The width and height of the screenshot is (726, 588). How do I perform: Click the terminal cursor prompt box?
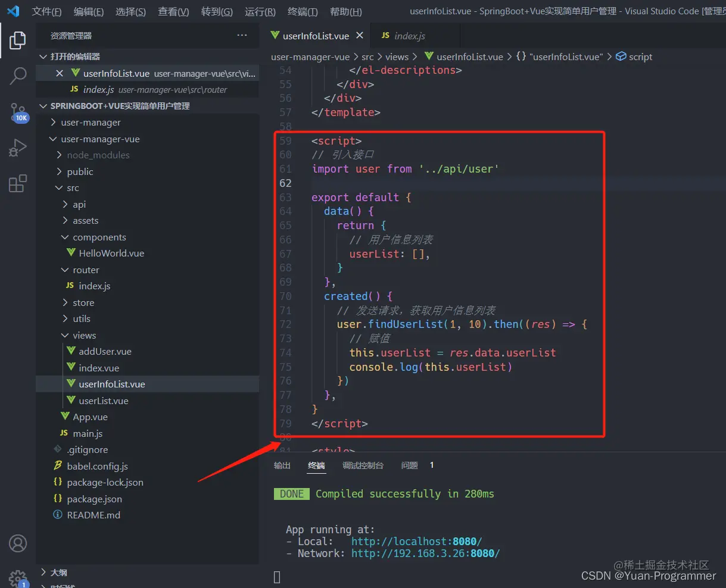click(x=277, y=577)
